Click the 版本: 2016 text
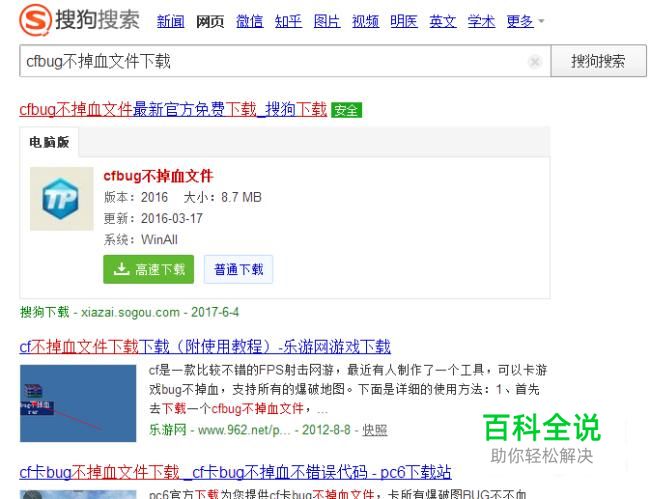The image size is (650, 499). 136,197
